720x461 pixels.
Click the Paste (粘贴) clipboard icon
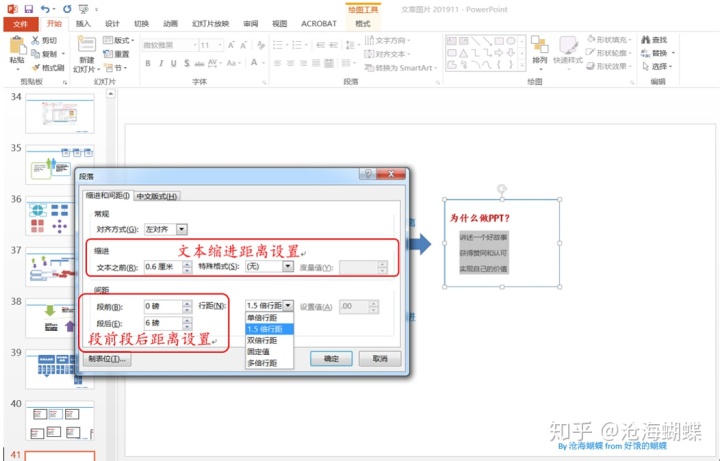[17, 46]
